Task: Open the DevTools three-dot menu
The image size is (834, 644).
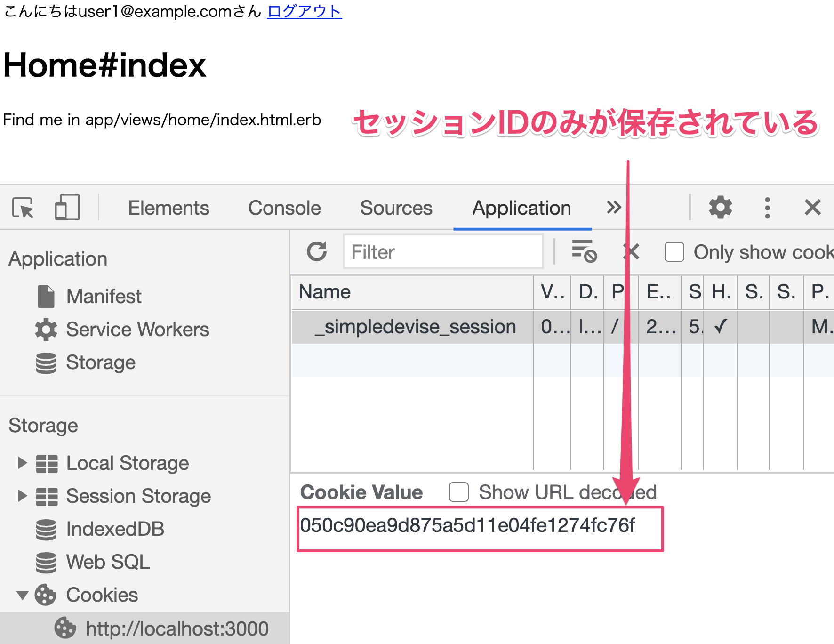Action: pyautogui.click(x=767, y=208)
